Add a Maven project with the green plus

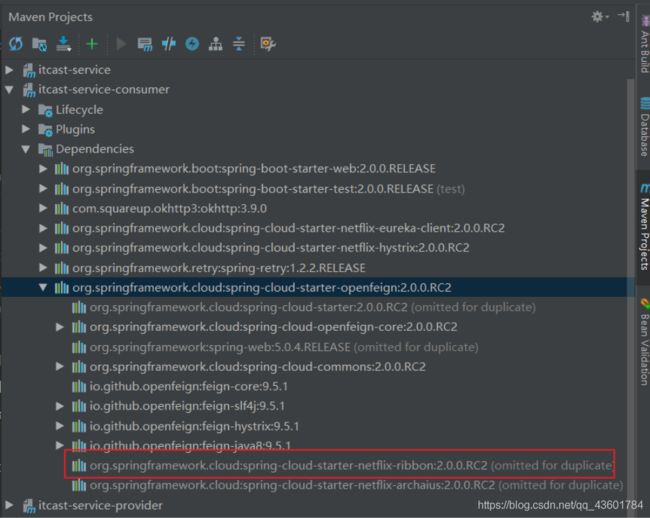pyautogui.click(x=92, y=44)
